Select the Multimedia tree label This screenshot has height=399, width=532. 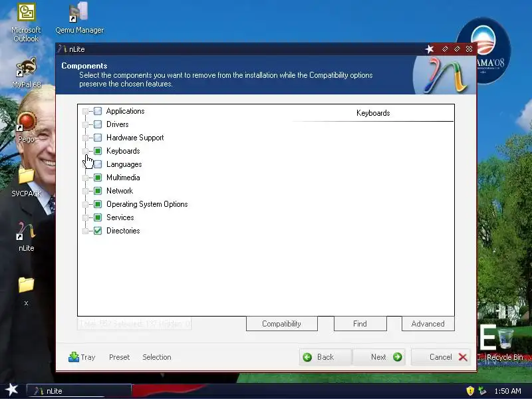click(123, 178)
